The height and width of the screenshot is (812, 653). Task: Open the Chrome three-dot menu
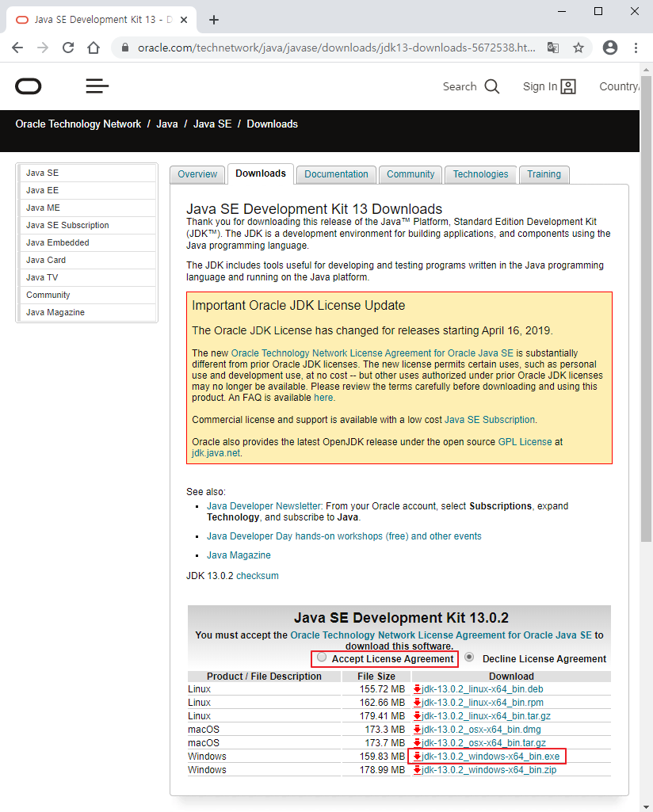(636, 48)
